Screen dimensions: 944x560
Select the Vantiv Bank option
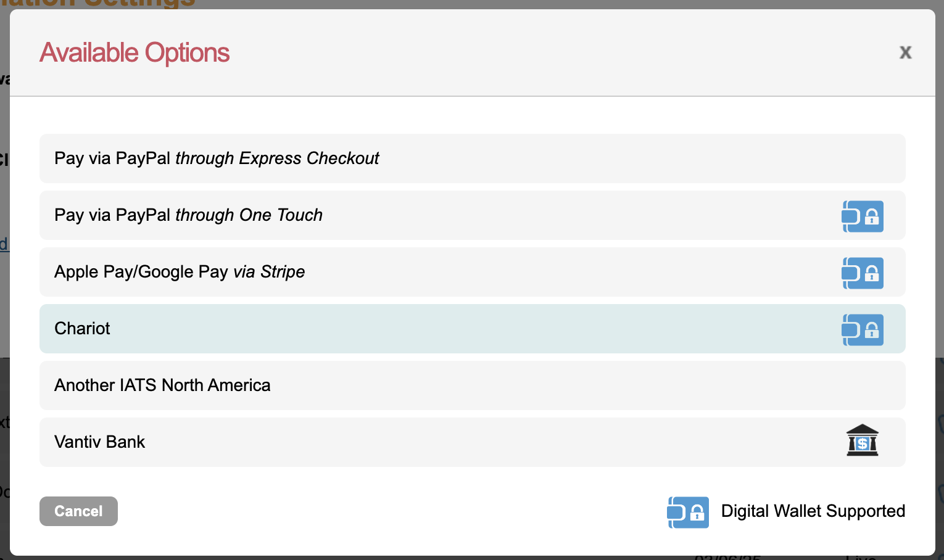click(100, 442)
